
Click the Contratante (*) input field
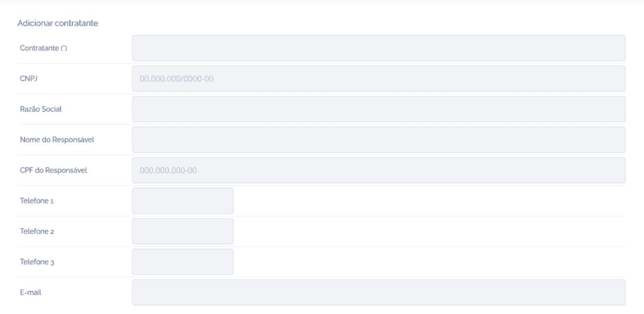(x=379, y=48)
